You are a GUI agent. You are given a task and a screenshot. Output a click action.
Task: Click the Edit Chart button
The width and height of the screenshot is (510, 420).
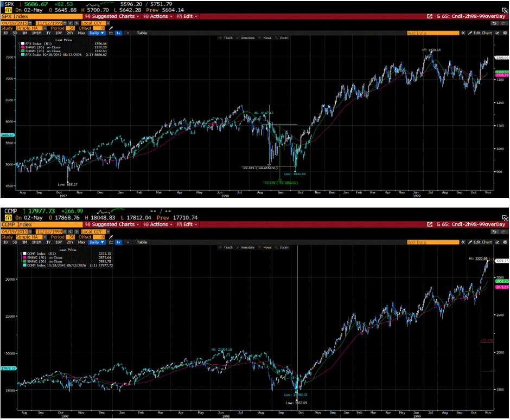(483, 33)
